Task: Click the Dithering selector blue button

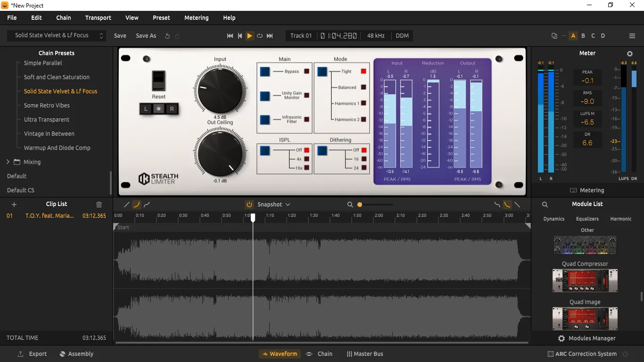Action: pyautogui.click(x=322, y=151)
